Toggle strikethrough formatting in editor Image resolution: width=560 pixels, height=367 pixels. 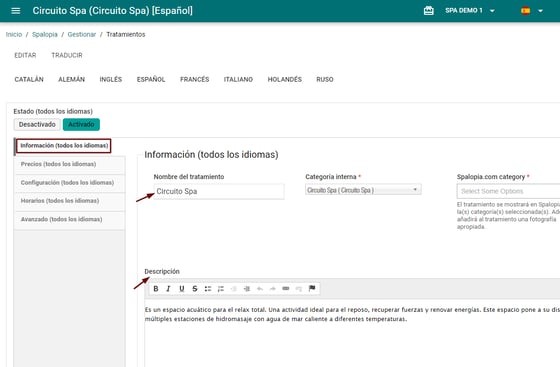point(195,288)
